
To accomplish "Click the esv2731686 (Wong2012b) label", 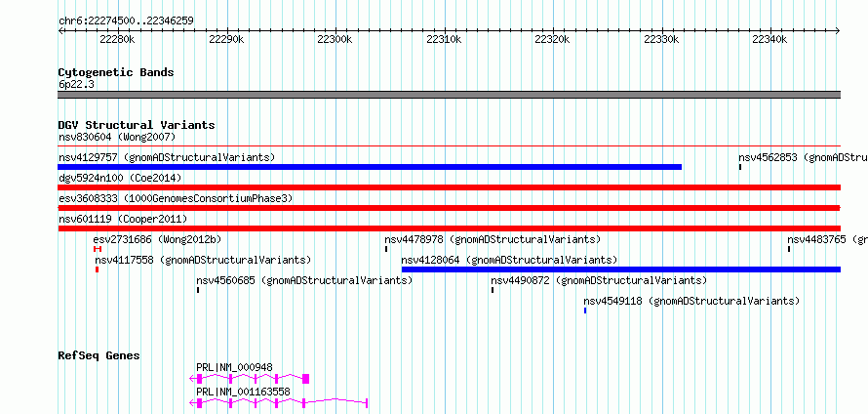I will pyautogui.click(x=157, y=239).
